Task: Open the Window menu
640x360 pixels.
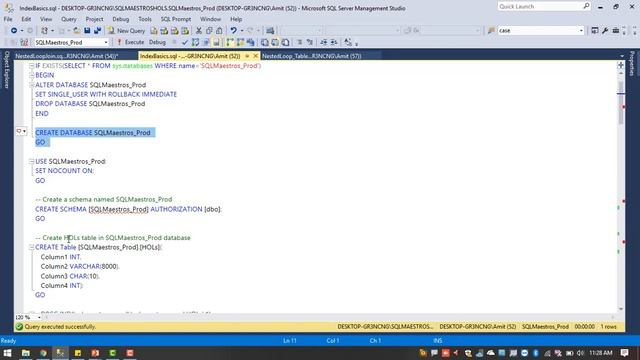Action: 210,19
